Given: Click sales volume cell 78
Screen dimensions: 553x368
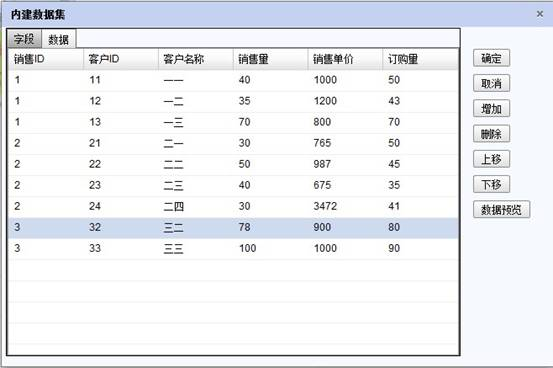Looking at the screenshot, I should click(x=271, y=227).
